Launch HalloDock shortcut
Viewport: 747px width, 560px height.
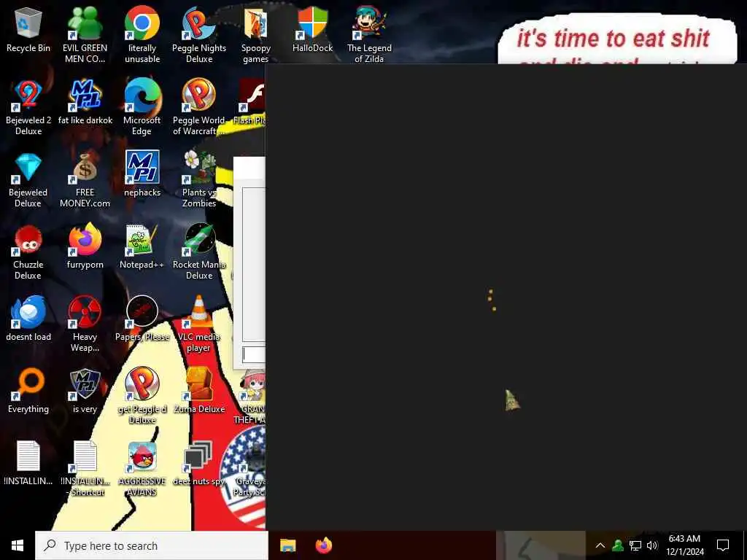(x=312, y=29)
